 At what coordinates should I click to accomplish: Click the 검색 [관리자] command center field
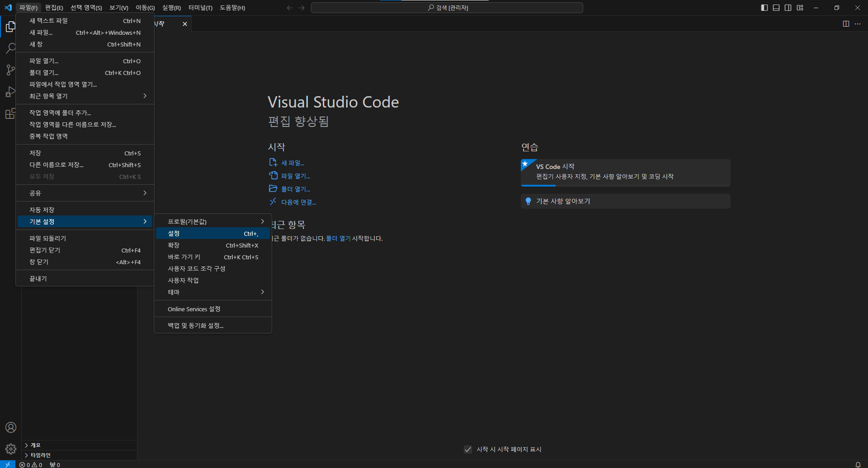[447, 8]
